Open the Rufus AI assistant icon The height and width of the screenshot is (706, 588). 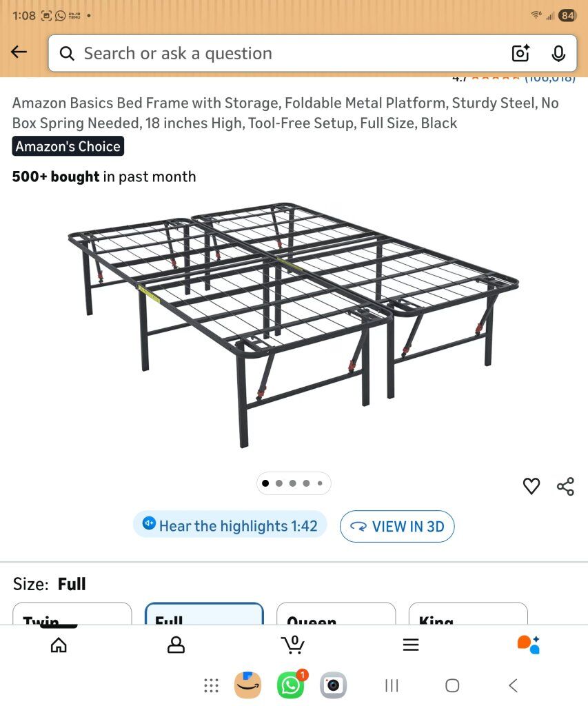tap(528, 645)
